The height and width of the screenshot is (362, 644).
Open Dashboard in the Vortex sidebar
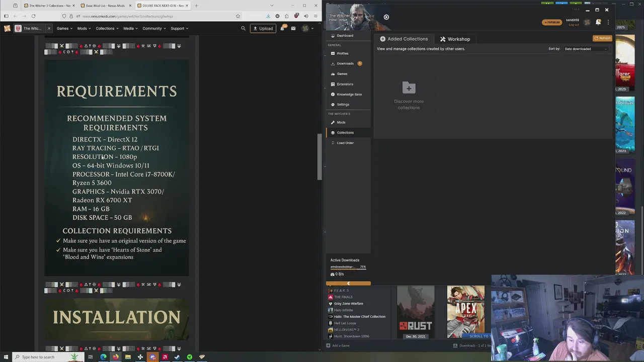point(348,36)
